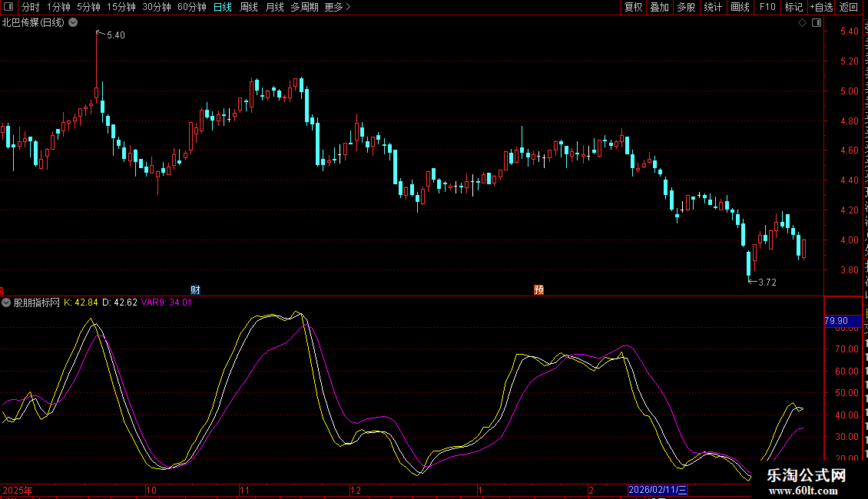Viewport: 868px width, 499px height.
Task: Click the 2026/02/11 date marker on the timeline
Action: point(658,490)
